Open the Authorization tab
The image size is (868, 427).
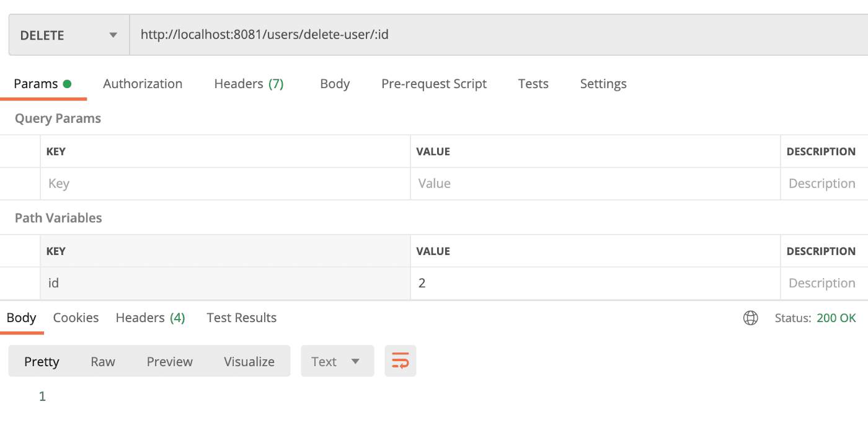[143, 84]
